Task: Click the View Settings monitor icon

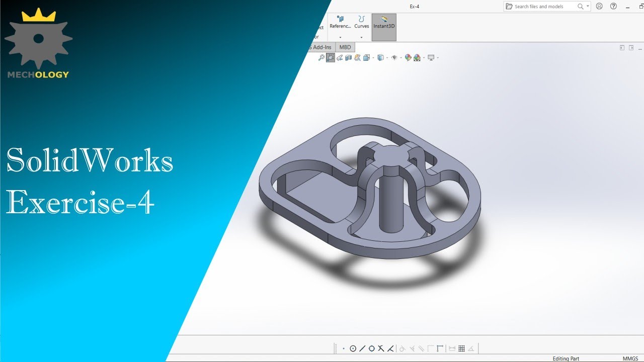Action: 431,57
